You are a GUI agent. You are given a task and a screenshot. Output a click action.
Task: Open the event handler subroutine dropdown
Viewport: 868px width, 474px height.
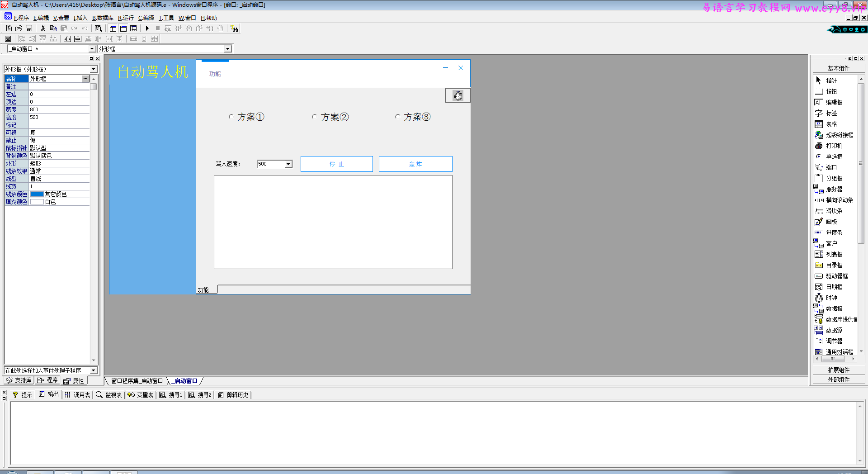(94, 370)
